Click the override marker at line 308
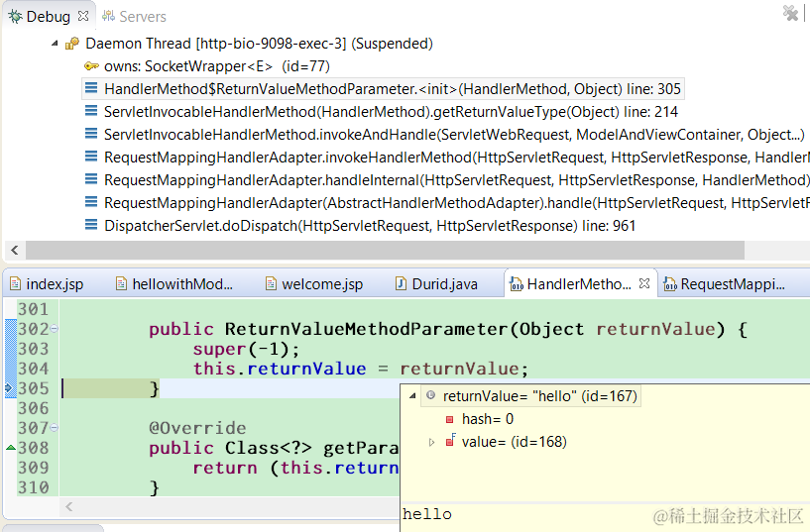The height and width of the screenshot is (532, 810). point(10,448)
